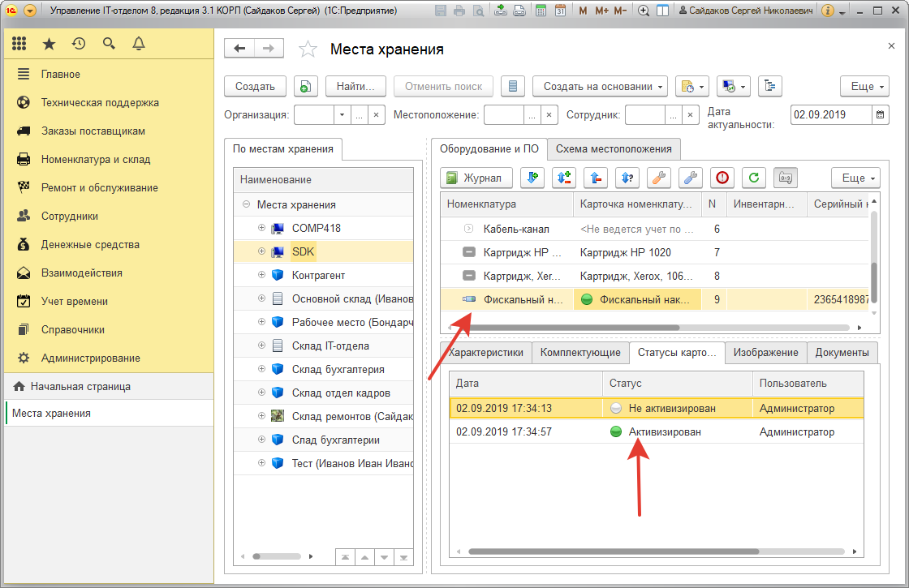This screenshot has width=909, height=588.
Task: Clear the Организация field with X
Action: (377, 114)
